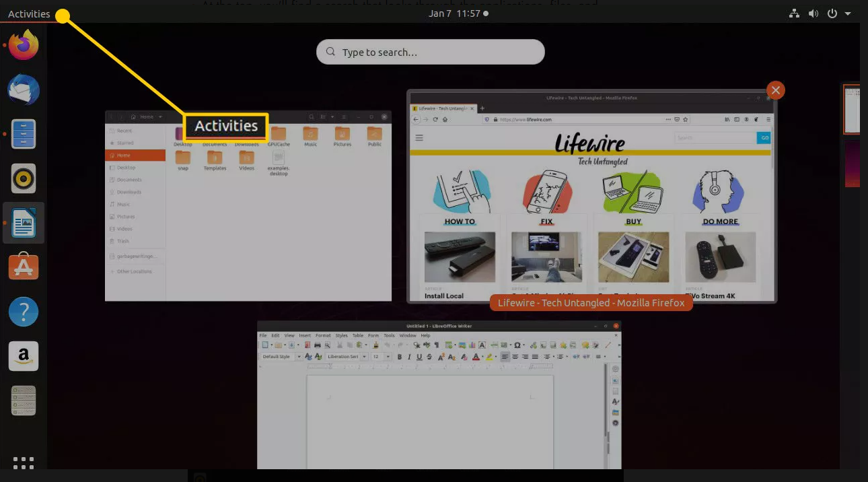
Task: Expand the Home path dropdown in Files
Action: tap(161, 117)
